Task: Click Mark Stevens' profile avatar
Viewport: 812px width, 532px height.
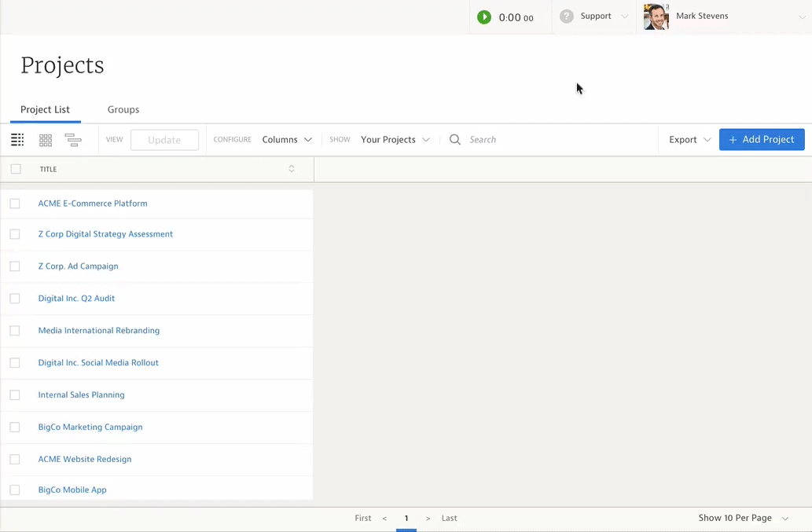Action: point(656,17)
